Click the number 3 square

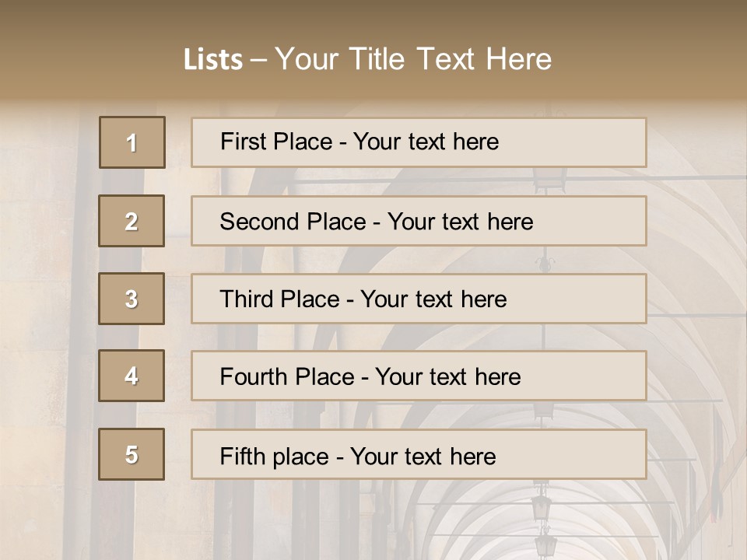tap(132, 299)
